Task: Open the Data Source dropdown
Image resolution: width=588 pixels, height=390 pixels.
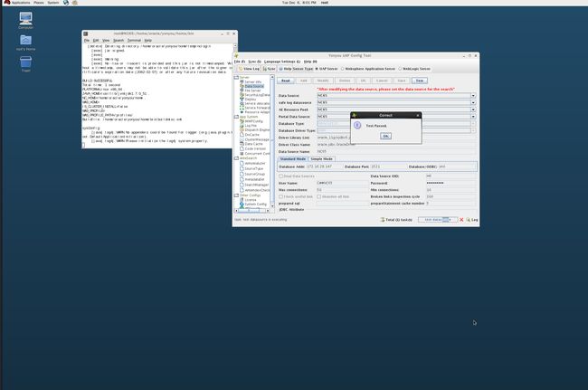Action: pyautogui.click(x=473, y=96)
